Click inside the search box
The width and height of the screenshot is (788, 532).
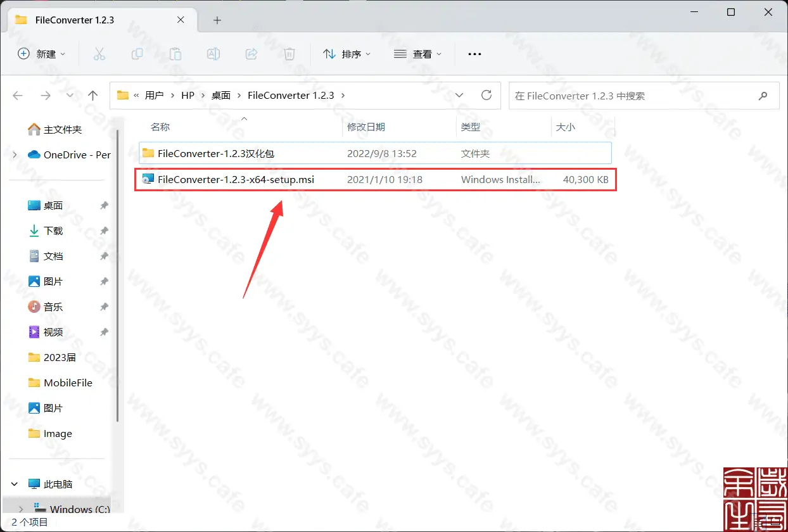pos(633,96)
